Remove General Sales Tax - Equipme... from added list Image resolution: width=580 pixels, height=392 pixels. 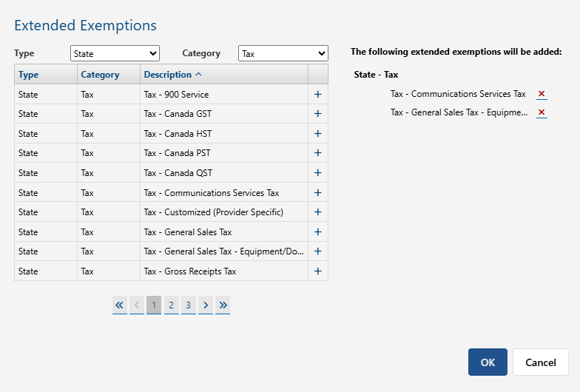542,112
